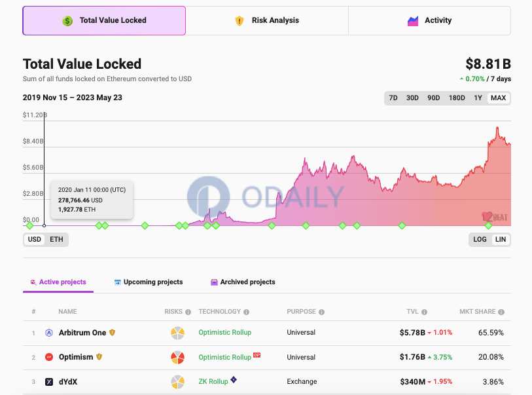Viewport: 532px width, 395px height.
Task: Click dYdX's ZK Rollup label
Action: pos(213,382)
